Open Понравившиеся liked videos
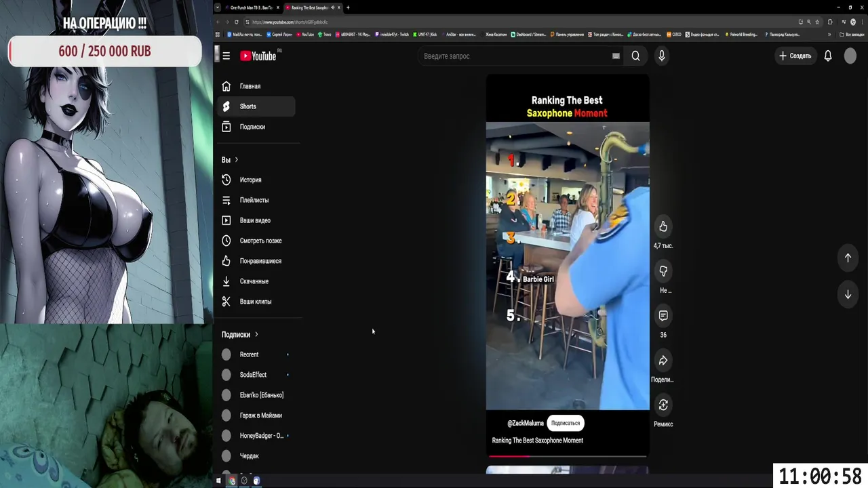The width and height of the screenshot is (868, 488). [x=256, y=261]
